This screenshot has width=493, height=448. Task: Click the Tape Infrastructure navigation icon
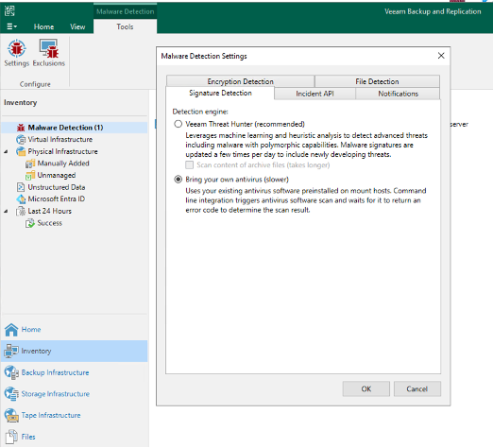click(x=11, y=415)
